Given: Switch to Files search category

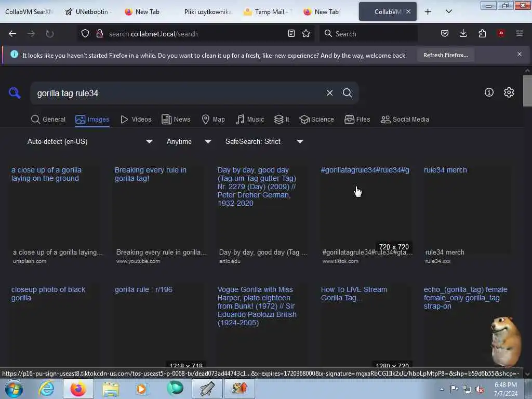Looking at the screenshot, I should [357, 119].
